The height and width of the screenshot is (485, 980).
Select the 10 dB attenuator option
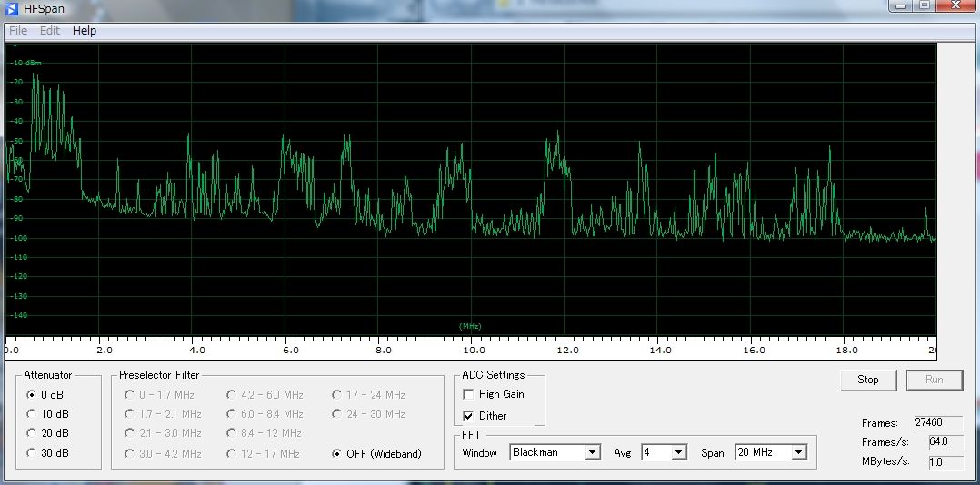pyautogui.click(x=47, y=414)
